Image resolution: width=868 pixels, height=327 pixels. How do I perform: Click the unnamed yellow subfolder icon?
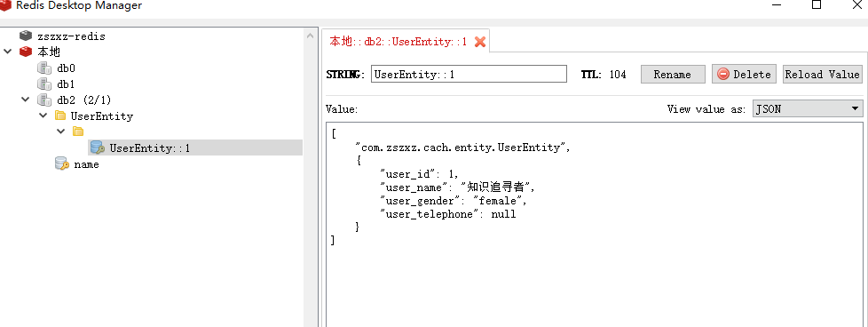click(79, 132)
